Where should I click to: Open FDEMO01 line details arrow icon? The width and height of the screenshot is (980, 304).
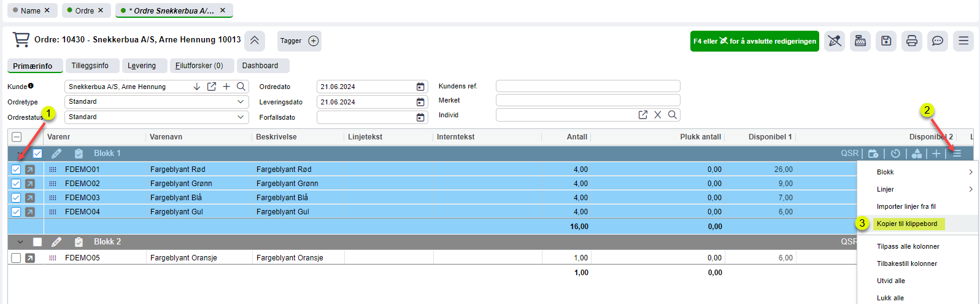(x=30, y=170)
